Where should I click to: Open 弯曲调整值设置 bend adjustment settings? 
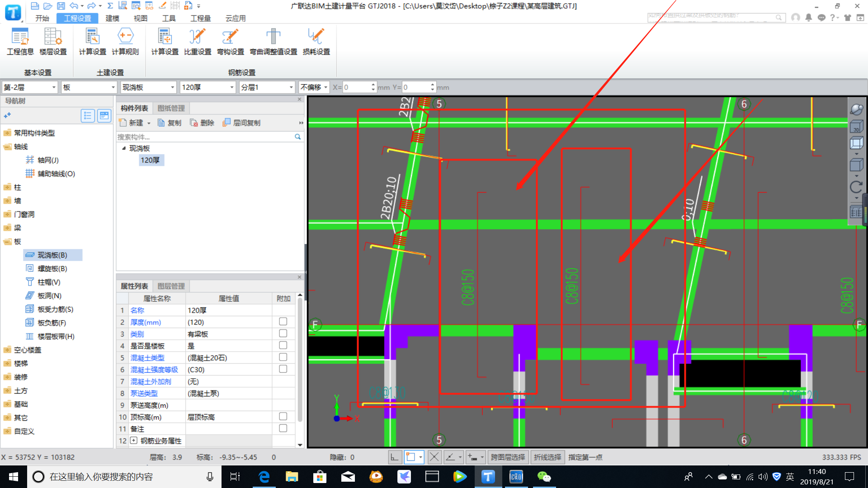click(x=274, y=42)
